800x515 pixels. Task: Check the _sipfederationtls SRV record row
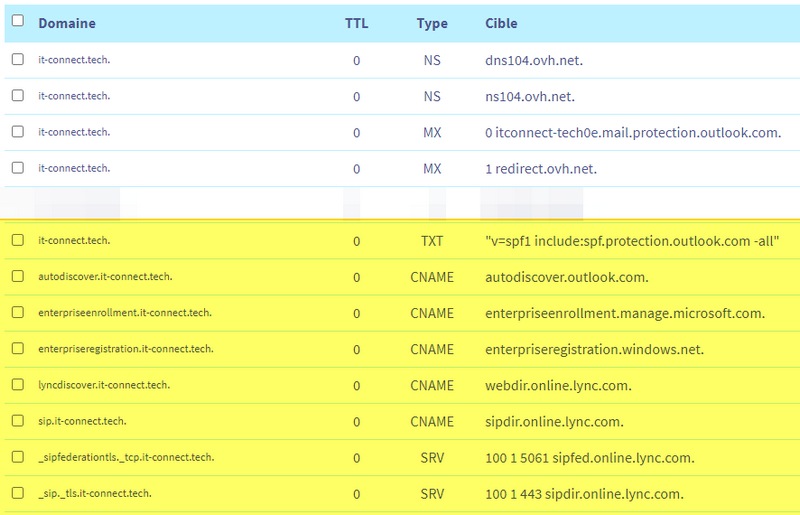[x=17, y=457]
